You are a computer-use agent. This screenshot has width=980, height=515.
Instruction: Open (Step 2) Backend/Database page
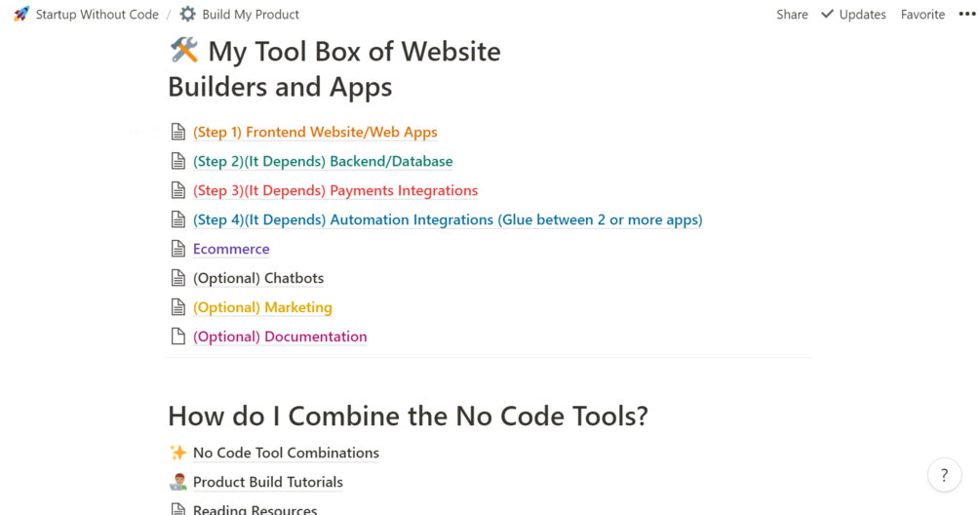(x=323, y=161)
